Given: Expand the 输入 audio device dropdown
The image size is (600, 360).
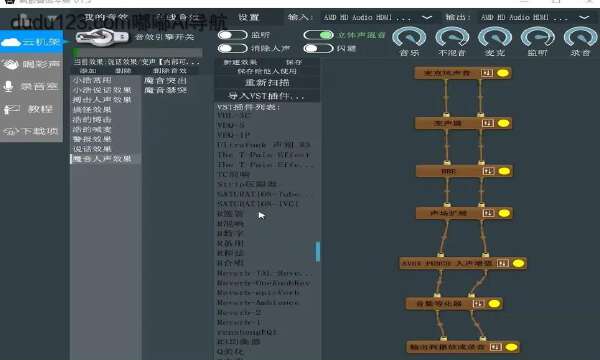Looking at the screenshot, I should [427, 18].
